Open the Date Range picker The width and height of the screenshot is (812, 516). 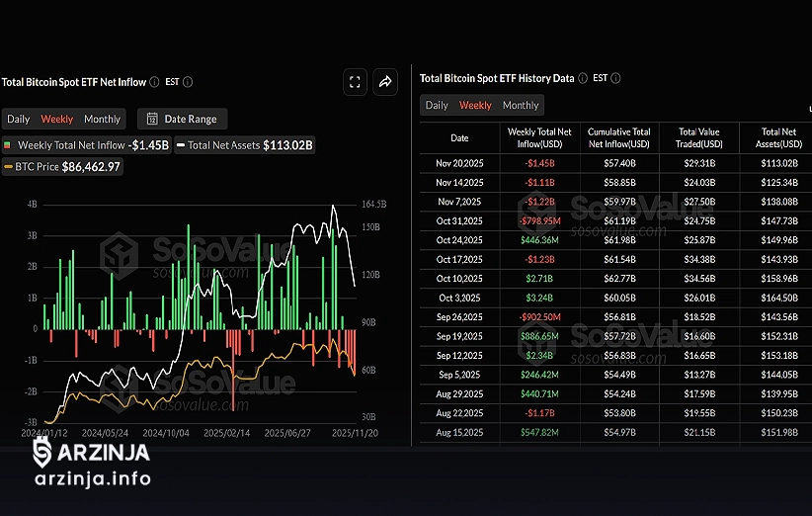(183, 119)
